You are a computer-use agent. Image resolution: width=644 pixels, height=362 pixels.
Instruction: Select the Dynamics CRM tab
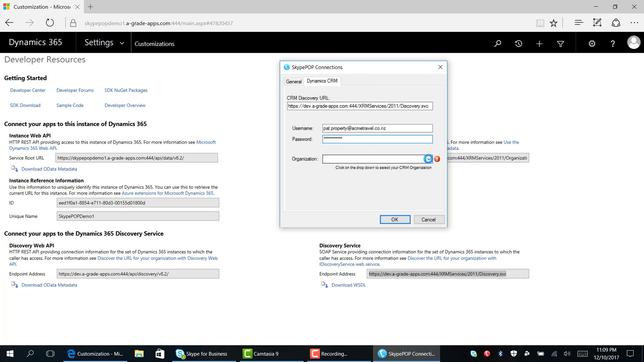322,81
